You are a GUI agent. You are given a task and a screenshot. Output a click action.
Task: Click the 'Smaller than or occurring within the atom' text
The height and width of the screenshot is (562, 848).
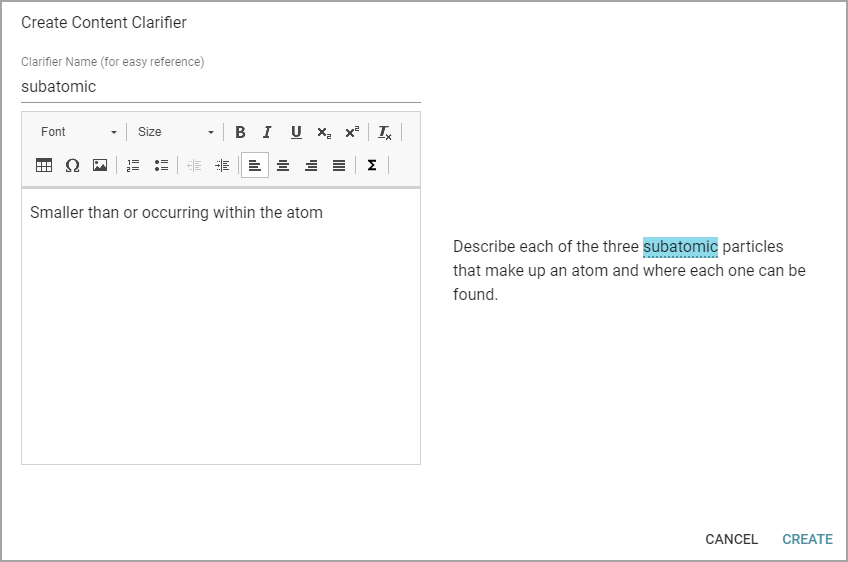click(x=176, y=213)
